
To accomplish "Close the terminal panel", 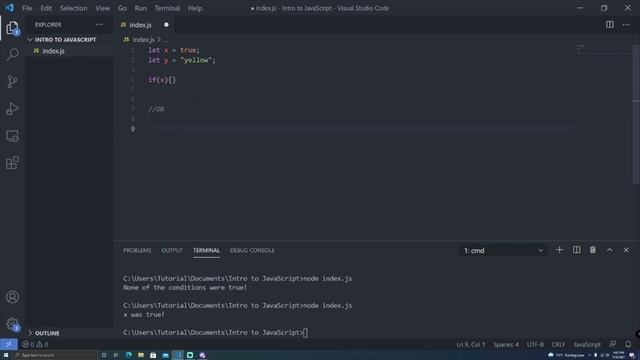I will [626, 250].
